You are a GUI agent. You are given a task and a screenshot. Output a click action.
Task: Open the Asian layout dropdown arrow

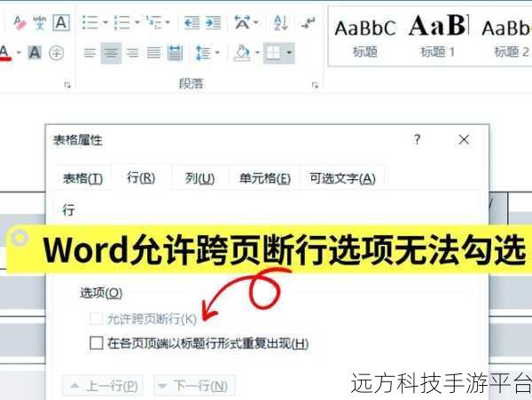click(256, 23)
